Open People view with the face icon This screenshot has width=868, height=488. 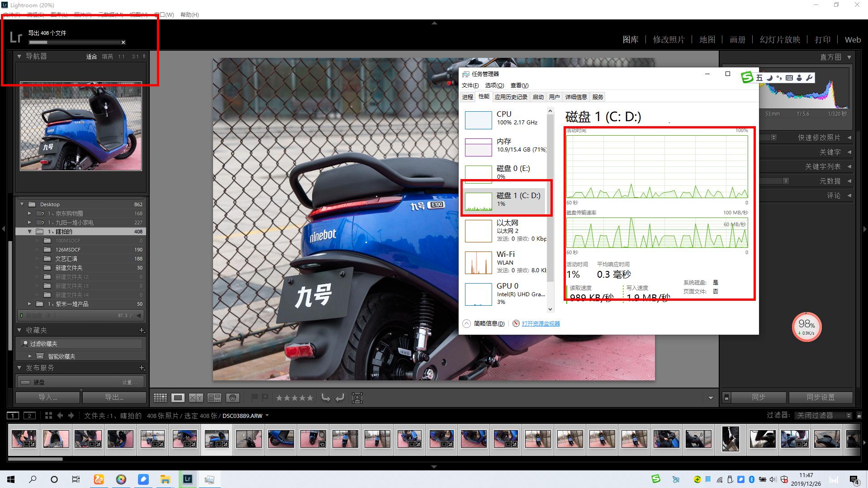tap(232, 398)
